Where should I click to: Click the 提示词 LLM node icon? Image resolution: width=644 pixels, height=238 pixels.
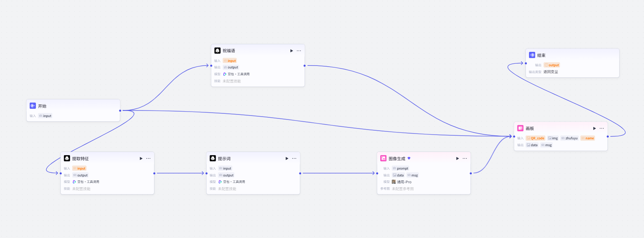[x=213, y=158]
